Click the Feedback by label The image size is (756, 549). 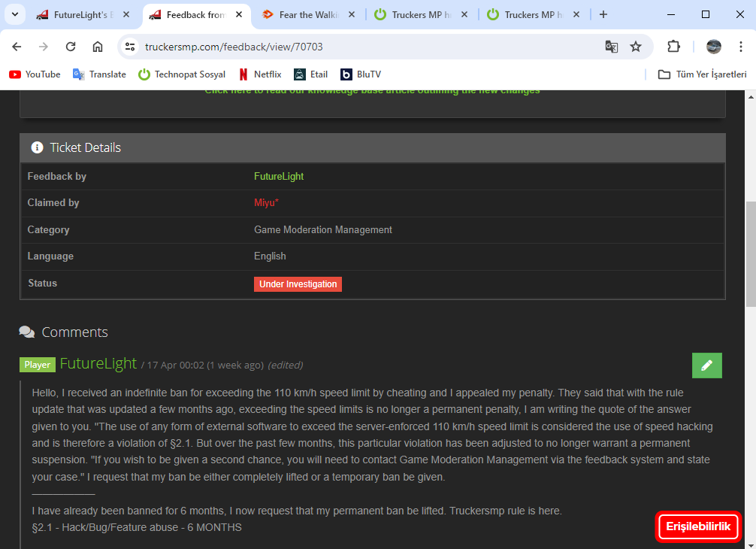pos(57,177)
